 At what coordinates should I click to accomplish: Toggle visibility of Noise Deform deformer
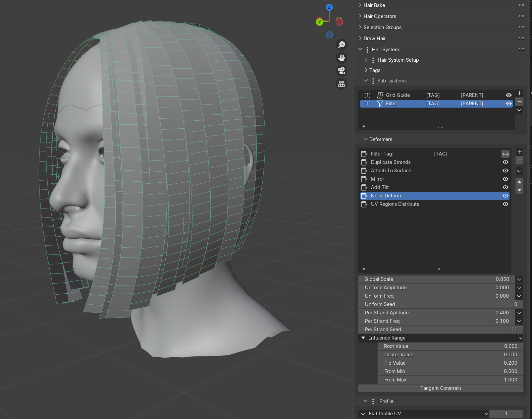505,196
